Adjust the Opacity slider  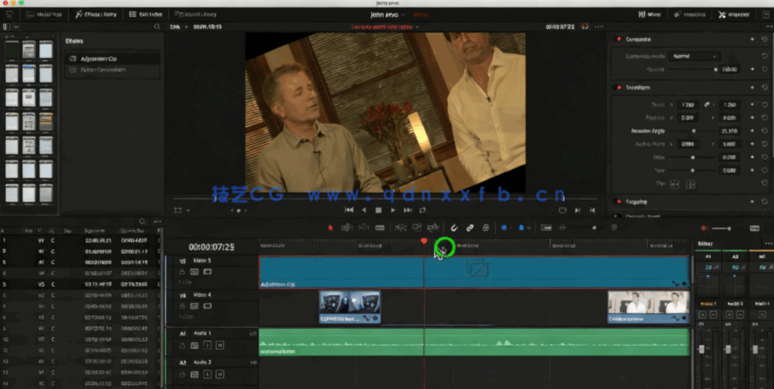coord(693,70)
